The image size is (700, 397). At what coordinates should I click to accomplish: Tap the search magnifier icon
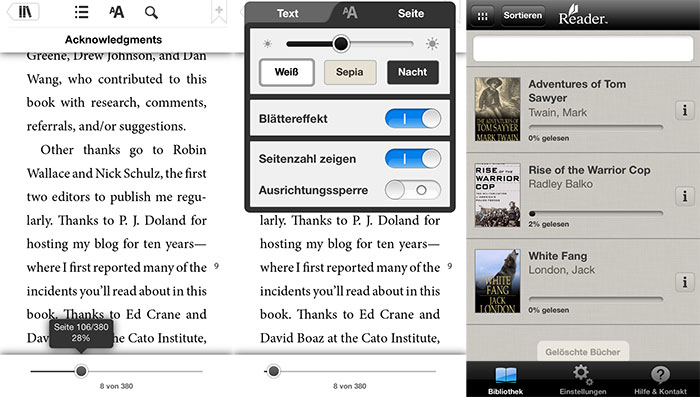click(151, 13)
